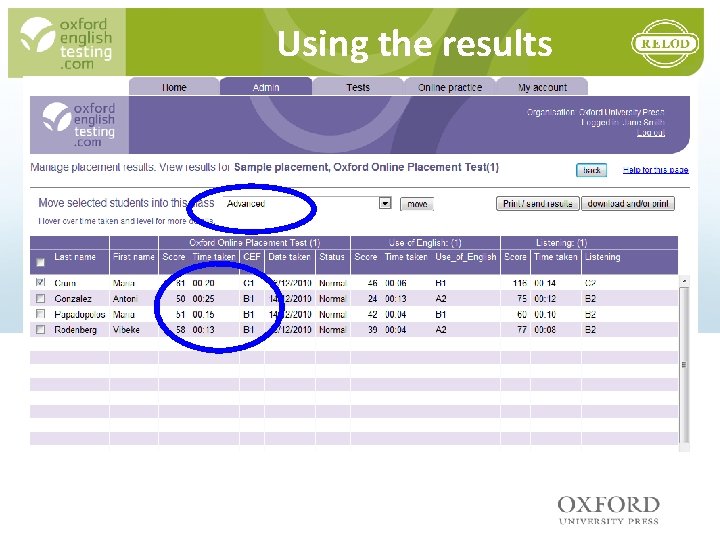Open the My account tab
Image resolution: width=720 pixels, height=540 pixels.
542,87
